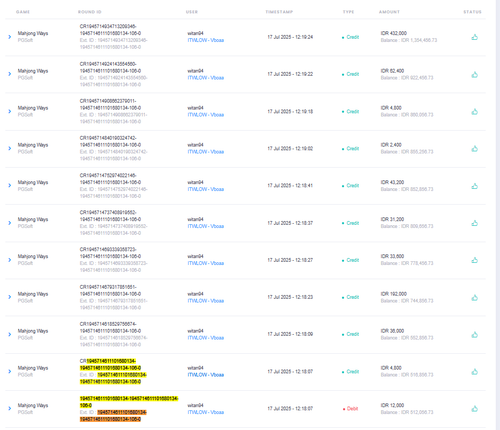Click the STATUS column header
Viewport: 500px width, 430px height.
[x=473, y=12]
